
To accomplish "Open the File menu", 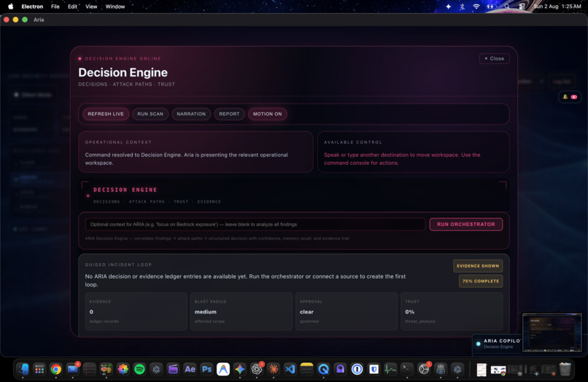I will click(x=55, y=7).
